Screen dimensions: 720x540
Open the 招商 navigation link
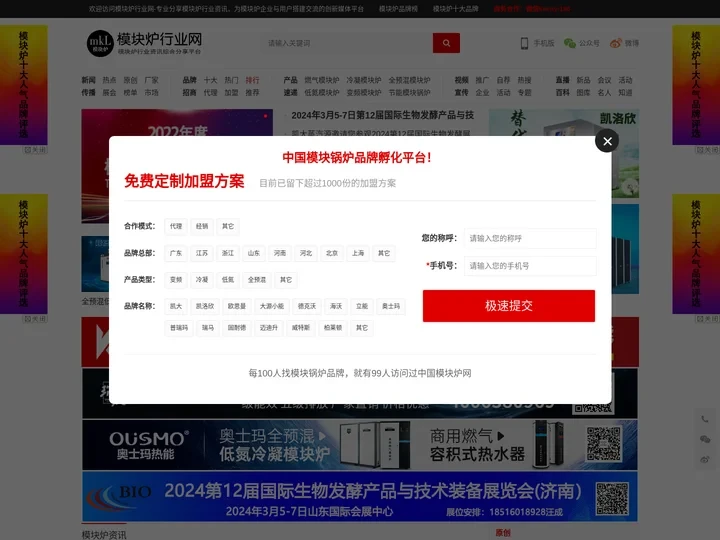click(190, 92)
